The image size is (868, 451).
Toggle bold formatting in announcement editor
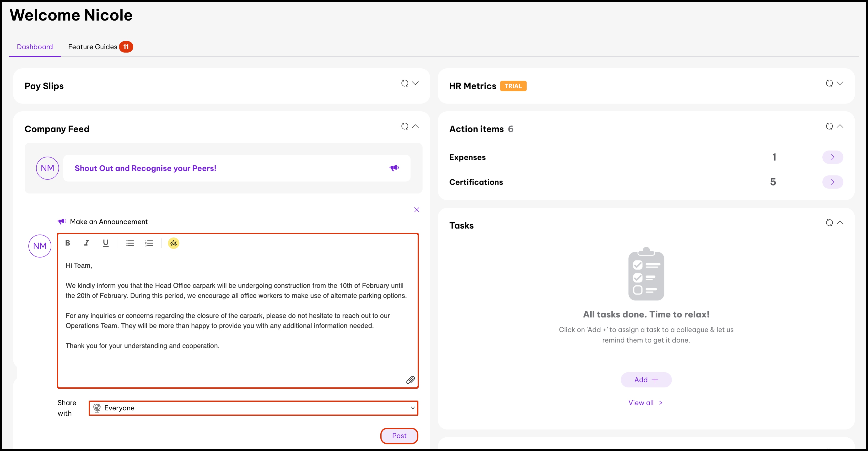click(68, 243)
